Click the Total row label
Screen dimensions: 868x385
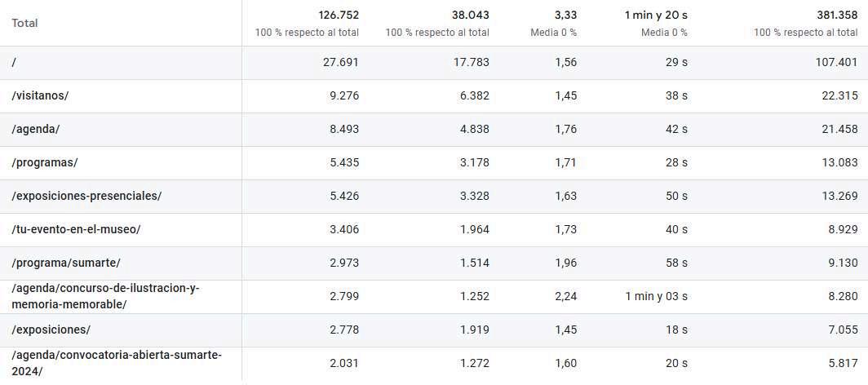(x=24, y=23)
